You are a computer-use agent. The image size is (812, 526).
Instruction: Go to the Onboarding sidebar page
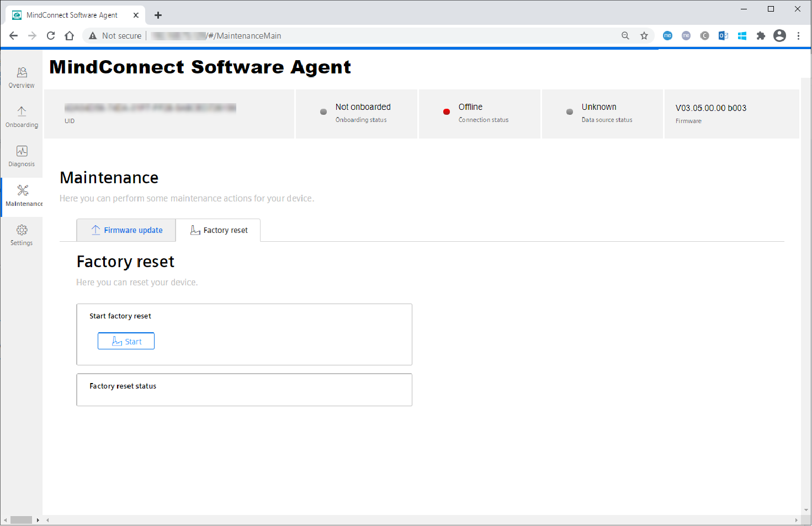(22, 117)
